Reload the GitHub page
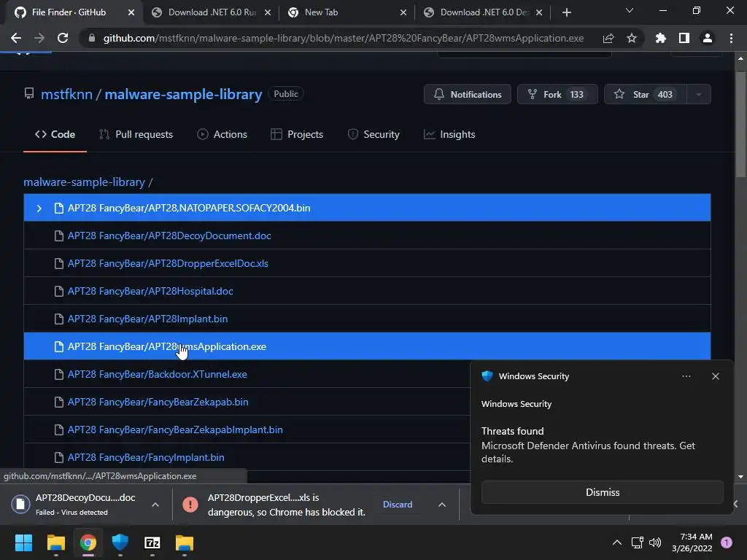747x560 pixels. point(63,38)
